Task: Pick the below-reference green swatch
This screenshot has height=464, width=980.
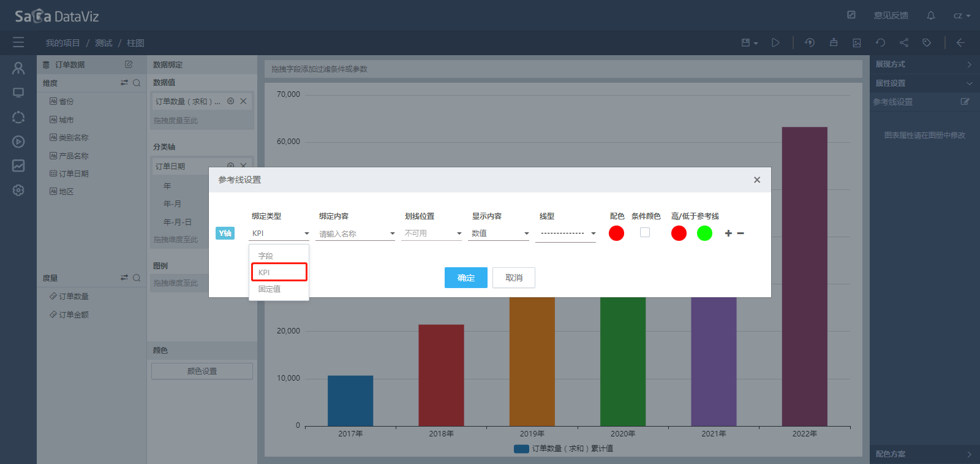Action: [x=704, y=233]
